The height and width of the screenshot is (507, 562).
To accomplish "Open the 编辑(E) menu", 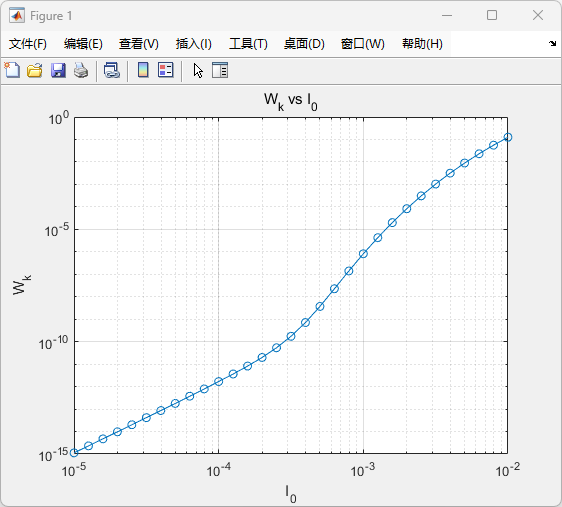I will (83, 44).
